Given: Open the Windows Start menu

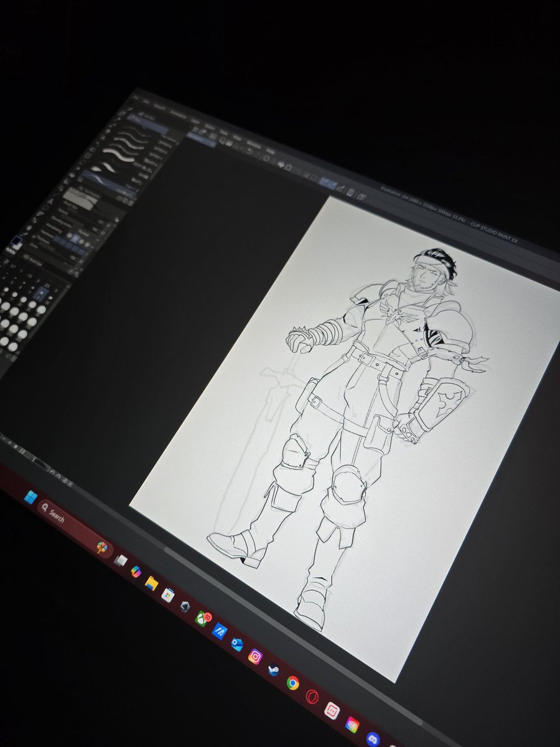Looking at the screenshot, I should (30, 497).
